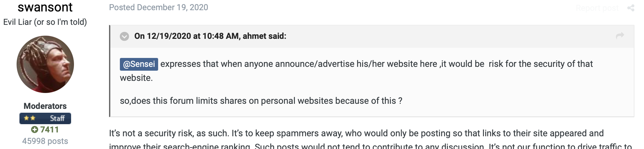
Task: View swansont's 45998 posts
Action: coord(45,141)
